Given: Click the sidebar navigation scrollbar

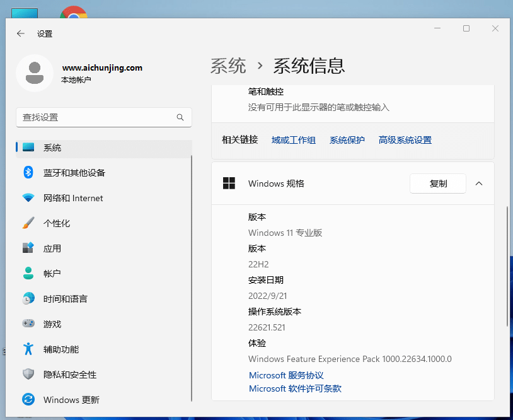Looking at the screenshot, I should pos(192,278).
